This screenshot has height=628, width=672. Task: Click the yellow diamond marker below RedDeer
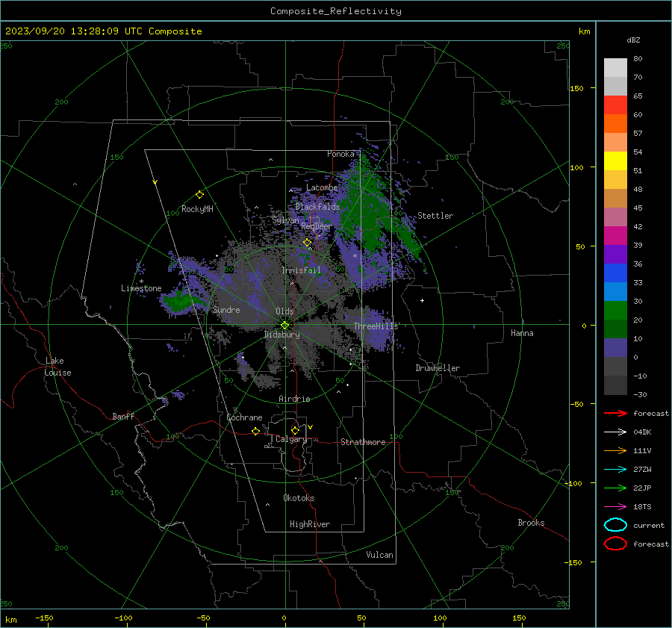pos(308,243)
